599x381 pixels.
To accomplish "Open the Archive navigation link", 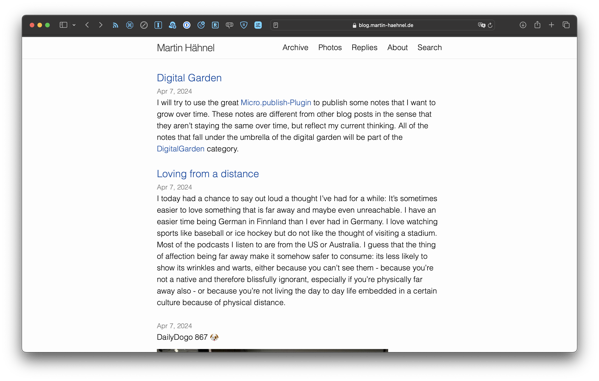I will click(x=295, y=47).
